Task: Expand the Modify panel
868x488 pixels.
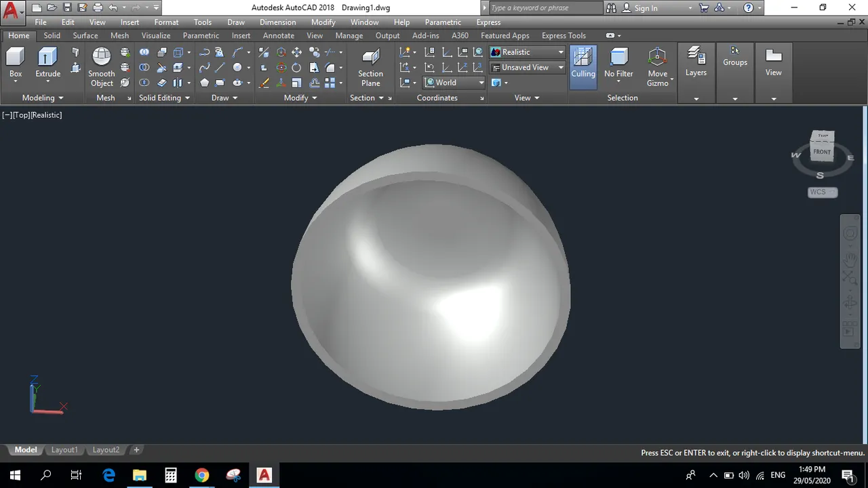Action: (x=300, y=98)
